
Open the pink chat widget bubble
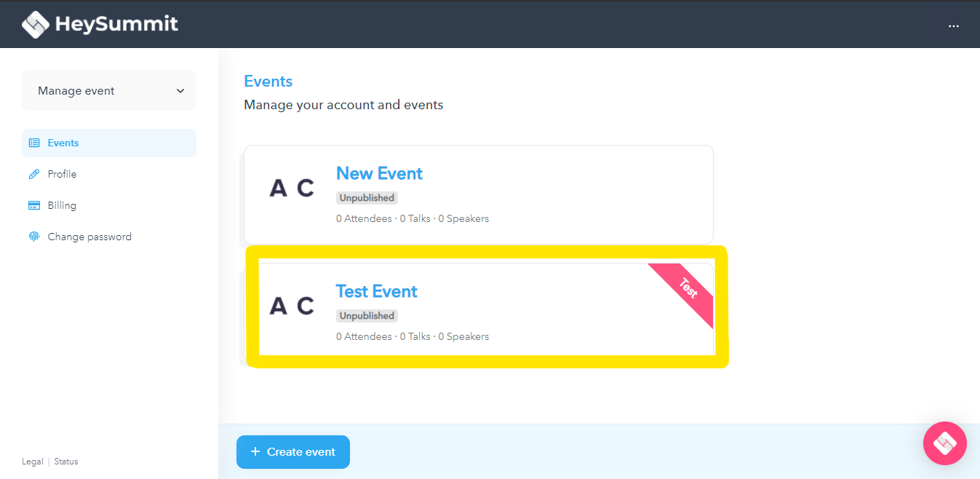pyautogui.click(x=944, y=443)
